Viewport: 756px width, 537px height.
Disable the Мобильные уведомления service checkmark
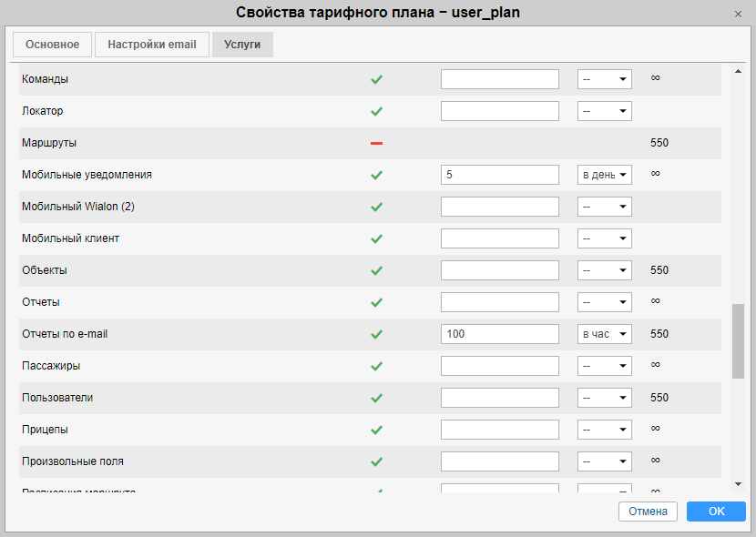[x=376, y=175]
